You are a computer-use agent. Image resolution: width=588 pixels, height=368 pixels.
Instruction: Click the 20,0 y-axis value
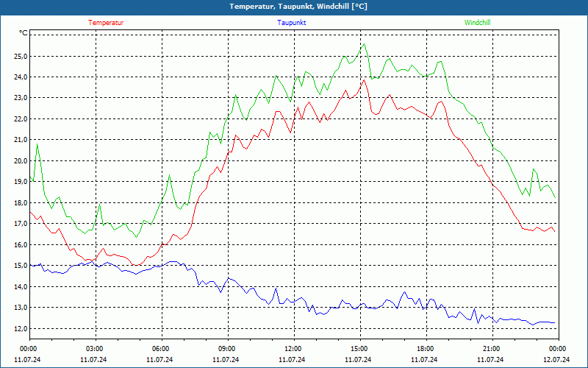tap(20, 160)
